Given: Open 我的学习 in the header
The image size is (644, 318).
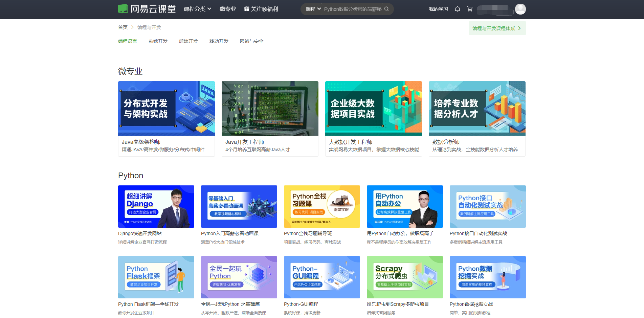Looking at the screenshot, I should (x=438, y=9).
